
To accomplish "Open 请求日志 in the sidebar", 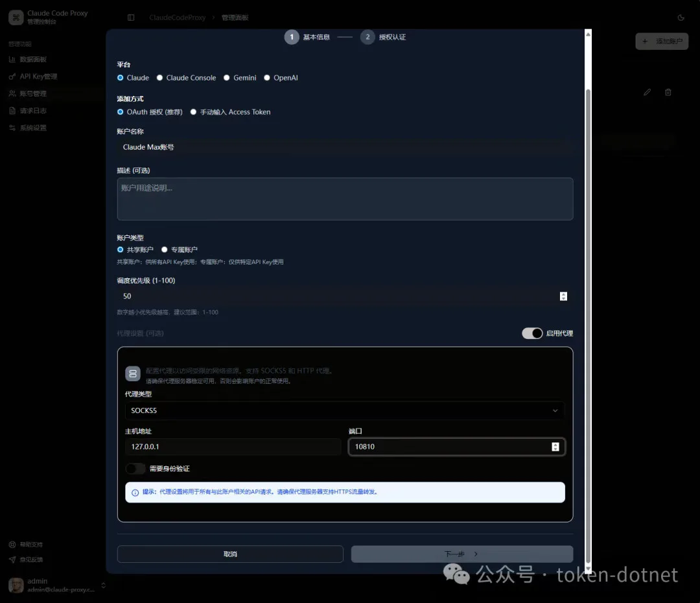I will [32, 111].
